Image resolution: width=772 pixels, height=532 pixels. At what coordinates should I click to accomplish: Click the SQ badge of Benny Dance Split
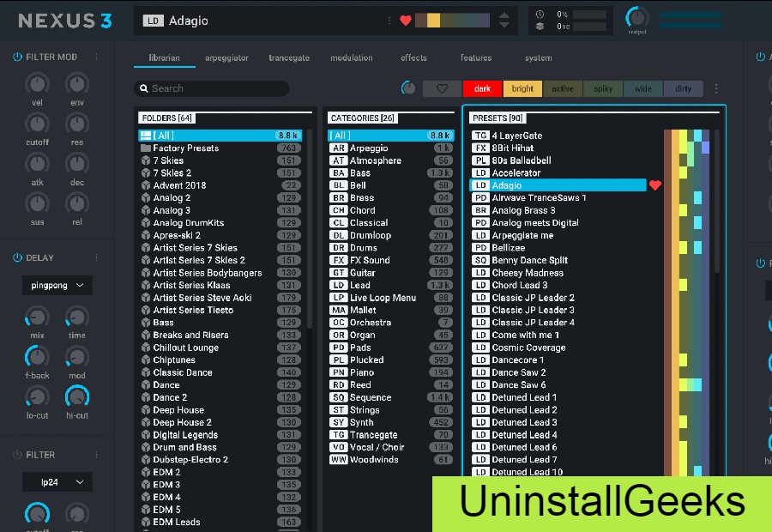coord(480,260)
